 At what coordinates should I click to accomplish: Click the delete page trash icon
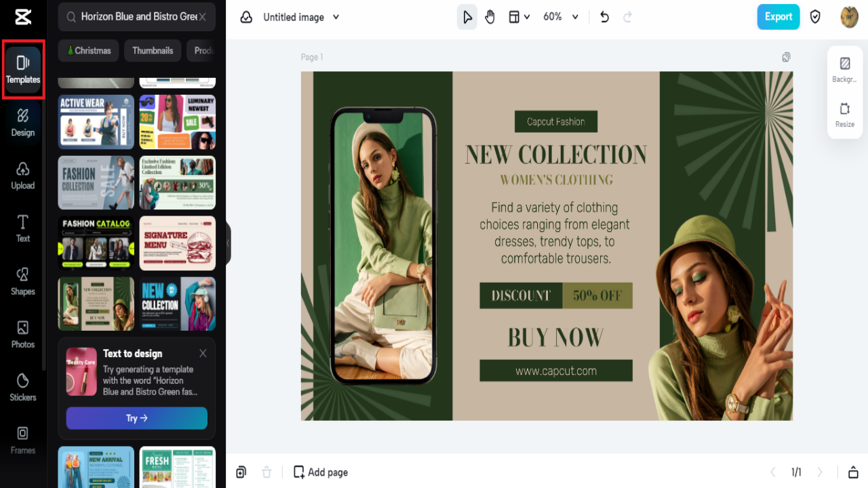click(267, 472)
